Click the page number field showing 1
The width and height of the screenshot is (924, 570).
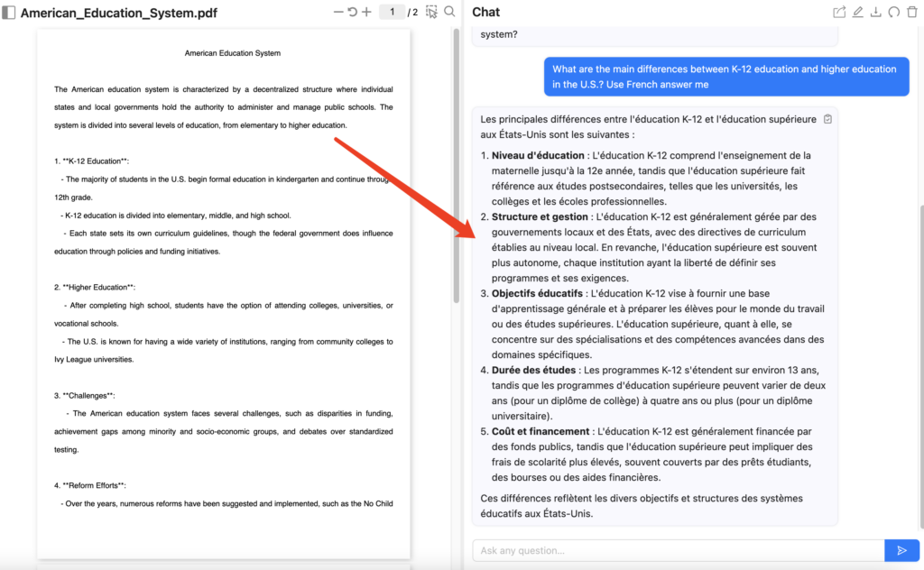pos(392,12)
